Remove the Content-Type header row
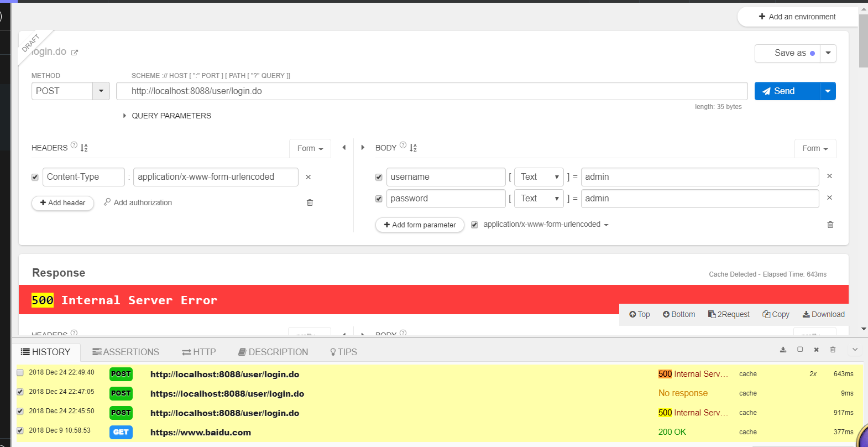This screenshot has height=447, width=868. click(308, 177)
